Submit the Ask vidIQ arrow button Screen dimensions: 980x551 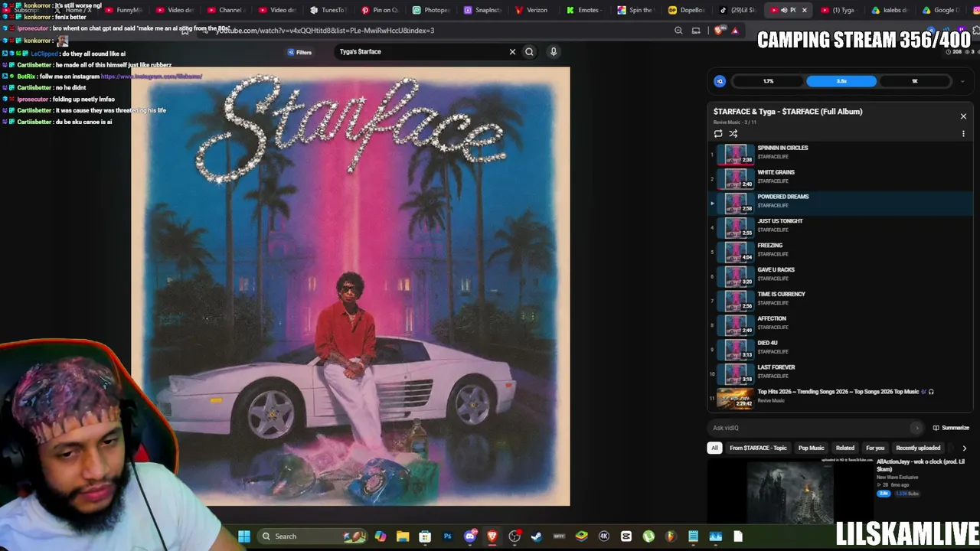click(916, 428)
